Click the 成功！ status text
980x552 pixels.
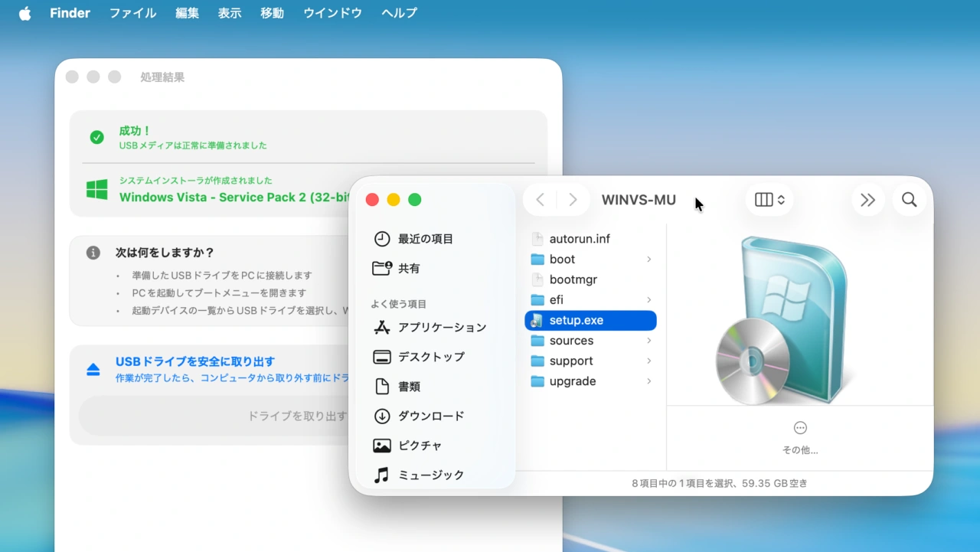click(136, 131)
